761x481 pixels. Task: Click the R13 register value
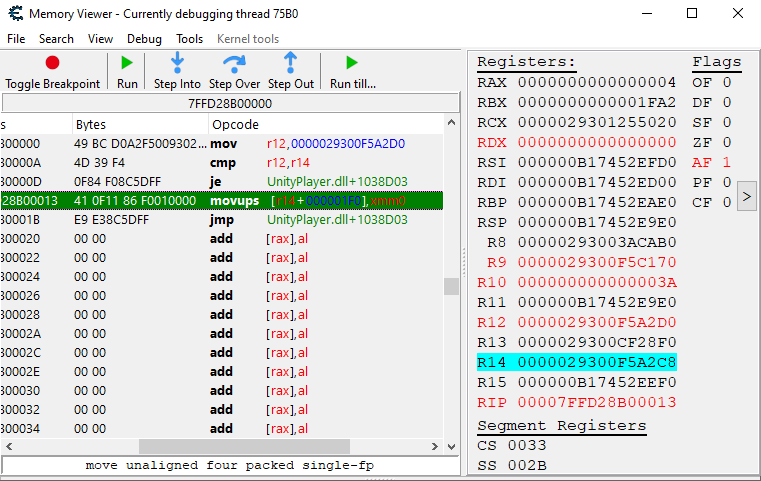point(596,342)
